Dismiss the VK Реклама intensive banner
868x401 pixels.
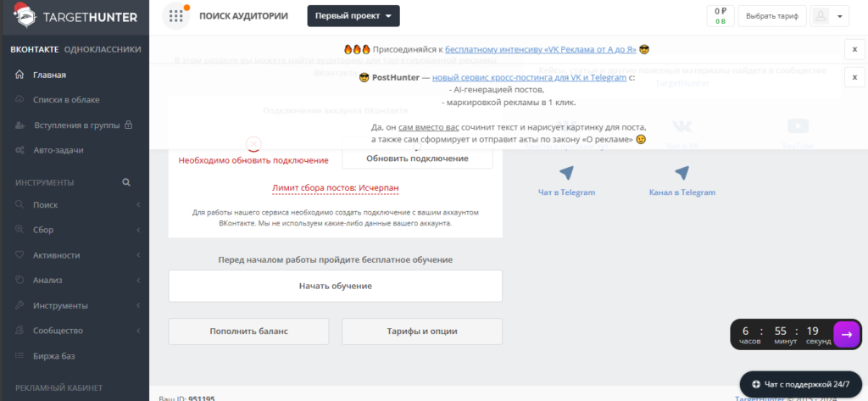854,49
